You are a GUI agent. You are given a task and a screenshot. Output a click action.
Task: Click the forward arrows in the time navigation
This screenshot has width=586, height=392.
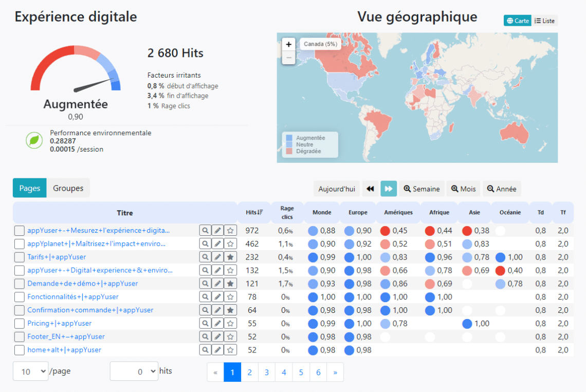click(389, 189)
